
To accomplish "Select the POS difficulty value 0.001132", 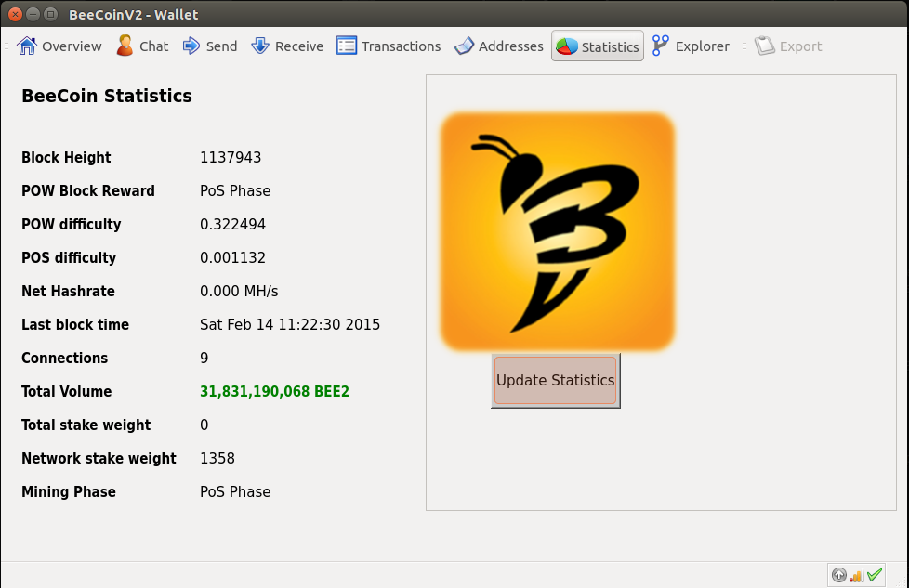I will tap(233, 258).
